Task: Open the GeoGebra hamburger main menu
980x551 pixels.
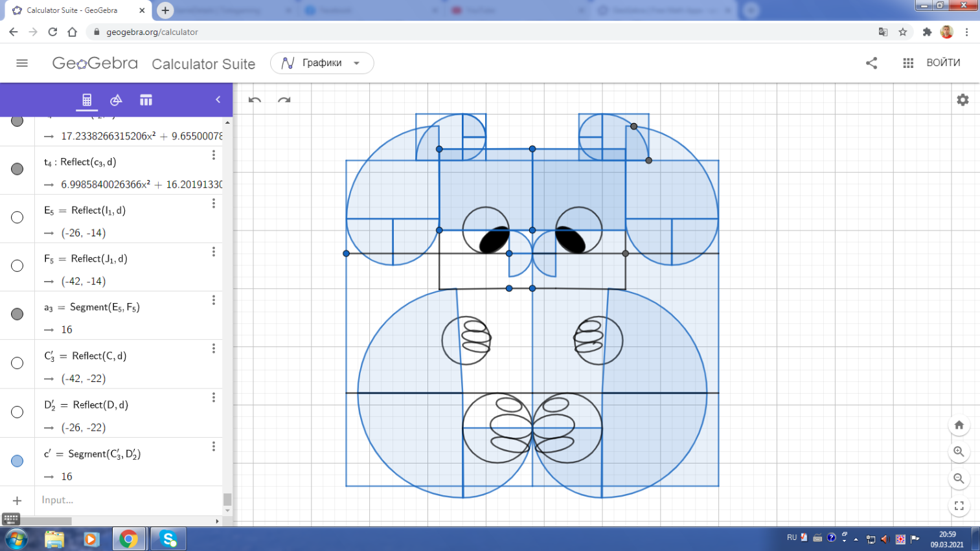Action: pyautogui.click(x=22, y=63)
